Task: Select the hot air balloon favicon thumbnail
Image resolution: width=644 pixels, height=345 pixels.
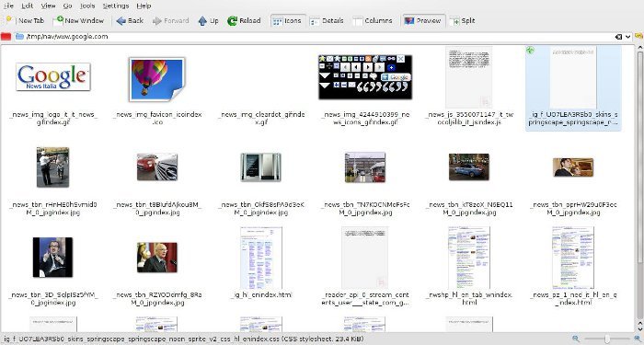Action: pos(157,79)
